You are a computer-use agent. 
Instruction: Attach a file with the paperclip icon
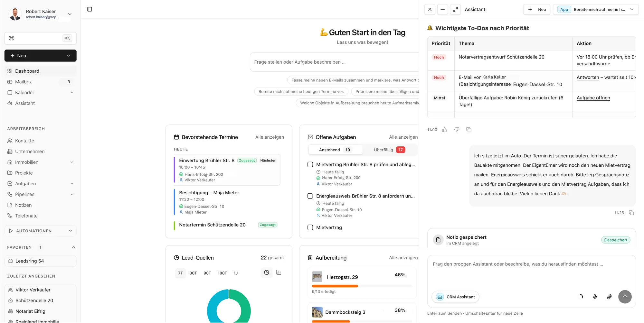coord(610,297)
